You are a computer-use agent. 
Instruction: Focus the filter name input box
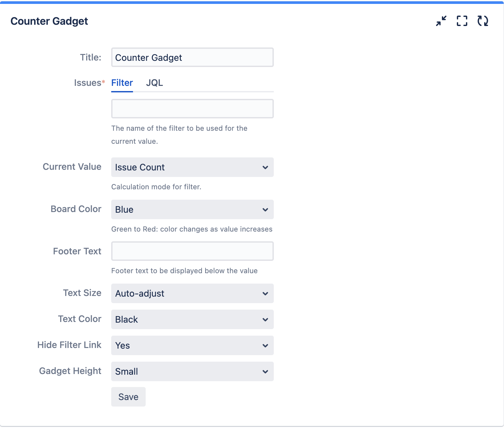tap(192, 109)
